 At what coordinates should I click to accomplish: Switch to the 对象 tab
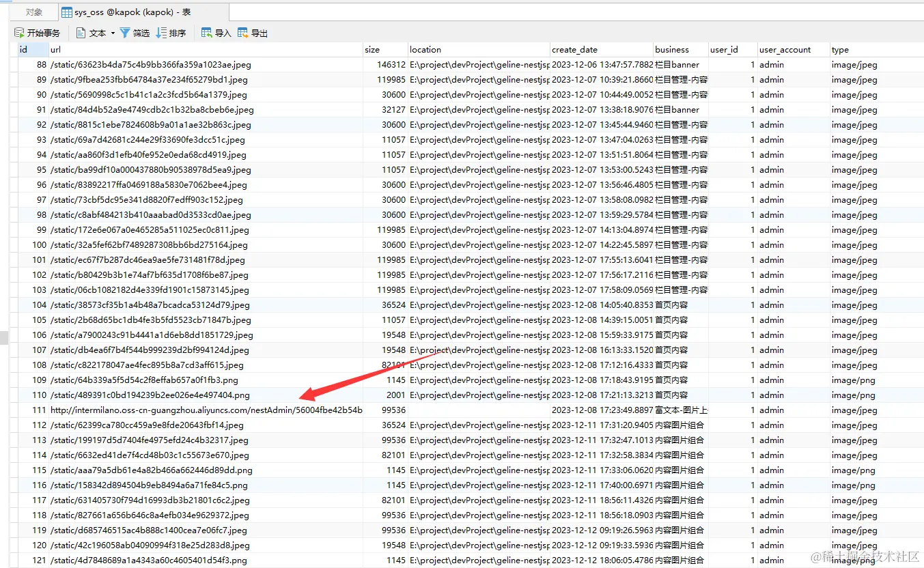coord(33,12)
